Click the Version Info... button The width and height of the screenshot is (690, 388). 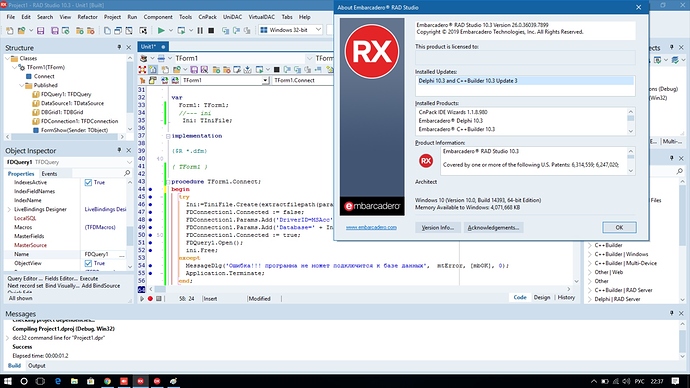[x=437, y=227]
